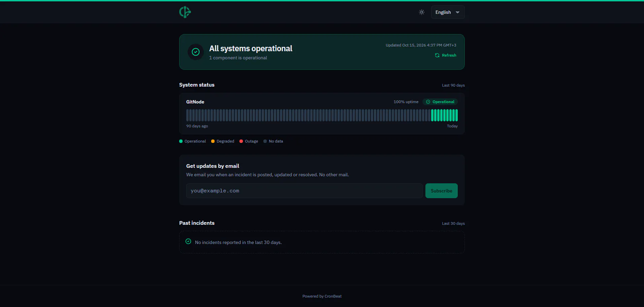644x307 pixels.
Task: Click the '90 days ago' label
Action: tap(197, 126)
